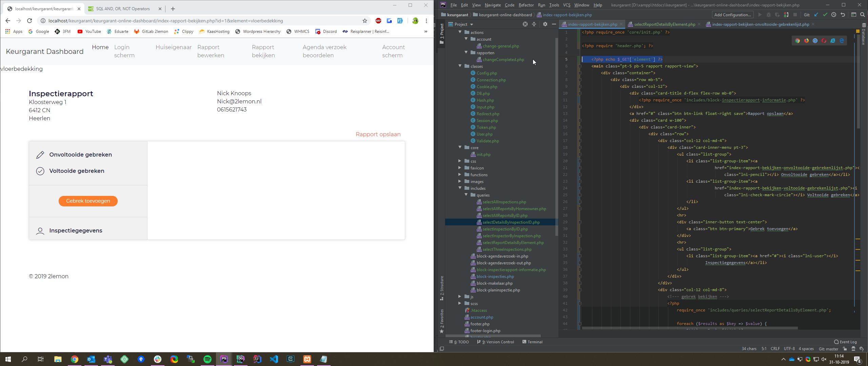The width and height of the screenshot is (868, 366).
Task: Open the Refactor menu
Action: click(526, 5)
